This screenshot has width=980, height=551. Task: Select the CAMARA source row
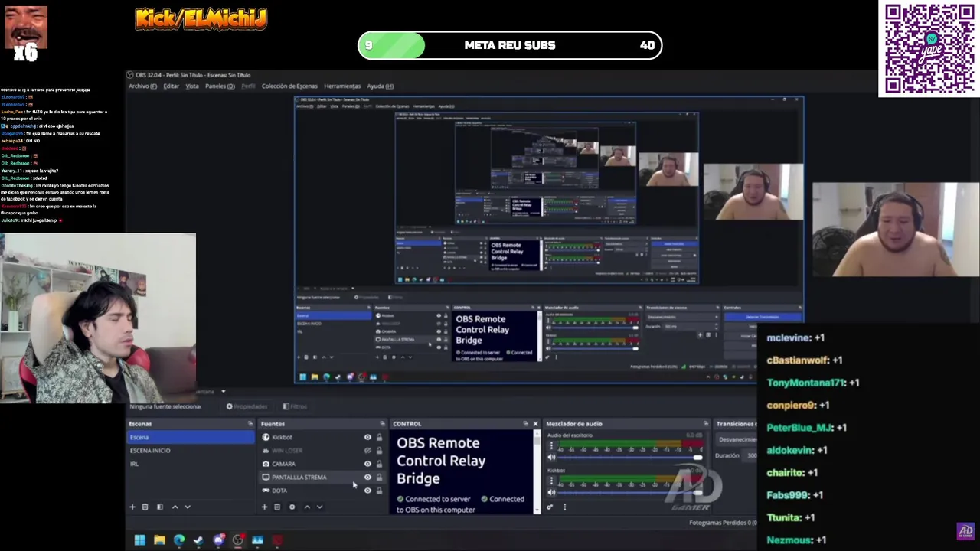(322, 464)
